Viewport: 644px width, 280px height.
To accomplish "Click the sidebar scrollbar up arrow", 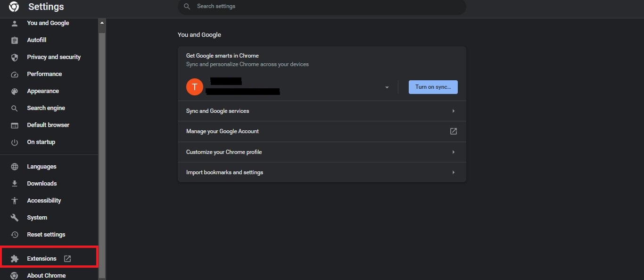I will 102,23.
